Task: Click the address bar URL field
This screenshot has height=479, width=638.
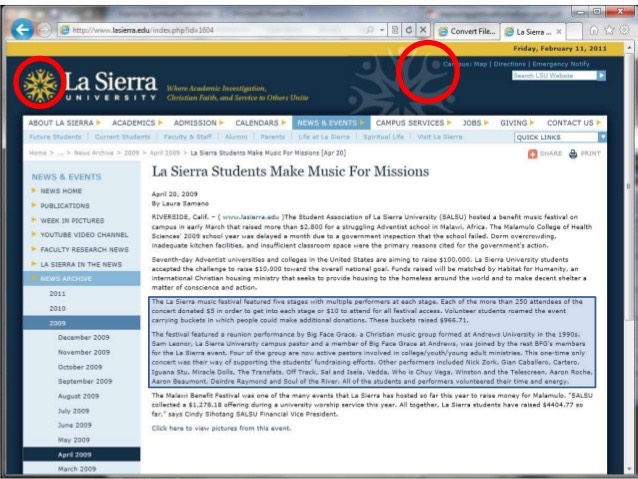Action: pyautogui.click(x=212, y=30)
